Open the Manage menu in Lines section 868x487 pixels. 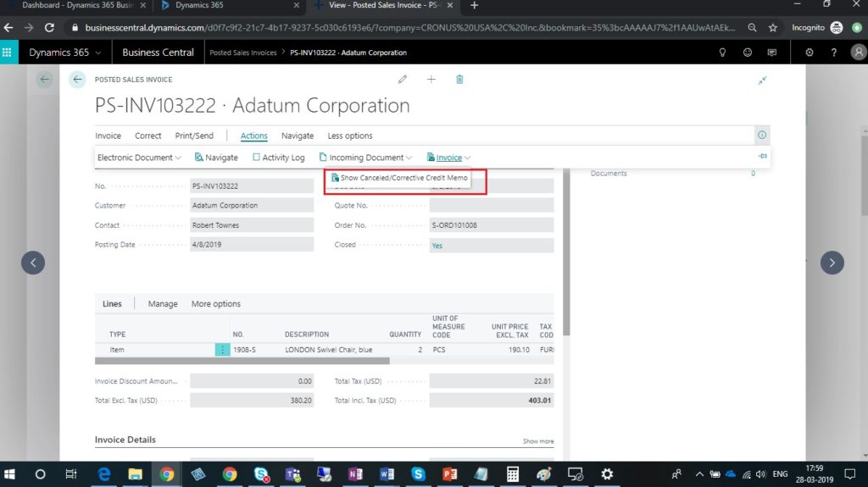(x=163, y=304)
